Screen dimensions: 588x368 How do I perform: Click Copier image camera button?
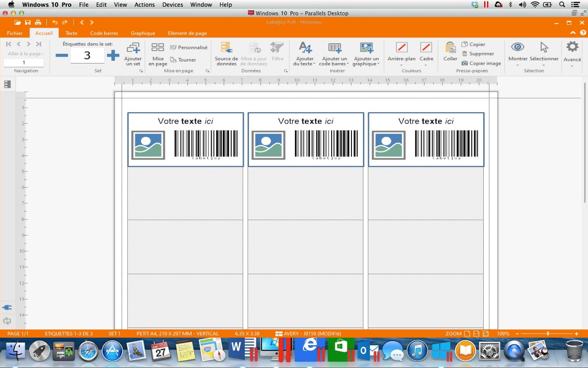(x=481, y=63)
